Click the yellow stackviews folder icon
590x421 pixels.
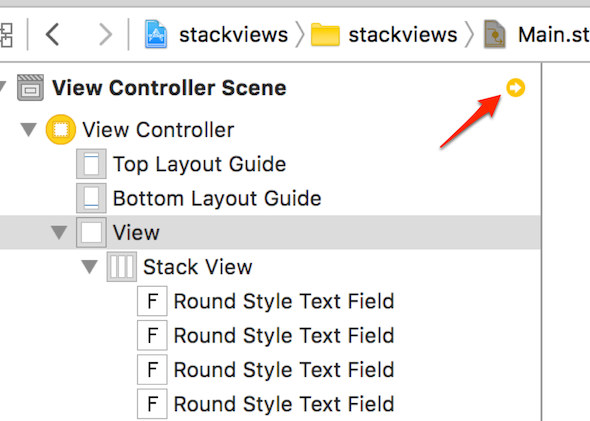point(325,35)
